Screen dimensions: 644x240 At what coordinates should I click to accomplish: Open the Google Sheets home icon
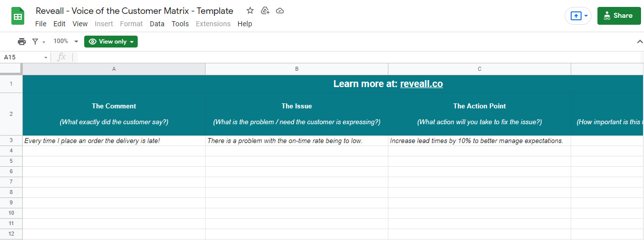point(18,16)
